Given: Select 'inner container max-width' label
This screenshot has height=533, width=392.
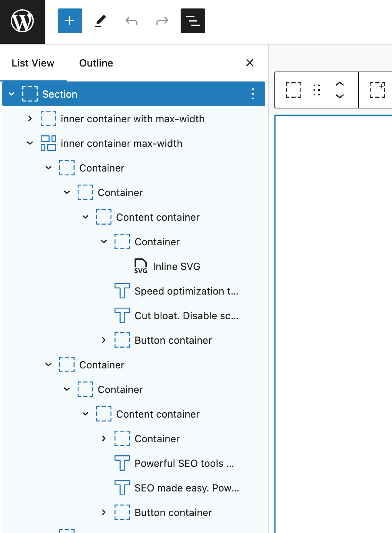Looking at the screenshot, I should [121, 143].
